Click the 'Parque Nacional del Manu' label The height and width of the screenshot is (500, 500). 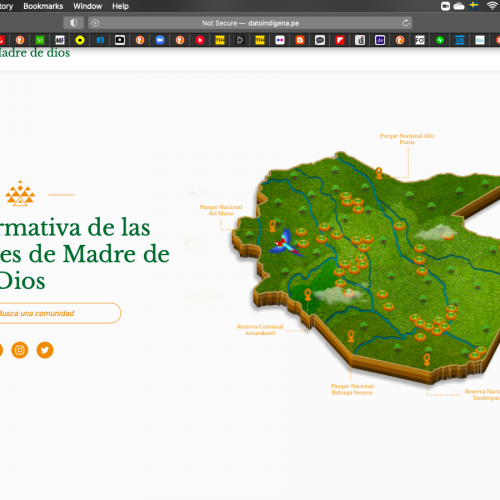tap(221, 210)
